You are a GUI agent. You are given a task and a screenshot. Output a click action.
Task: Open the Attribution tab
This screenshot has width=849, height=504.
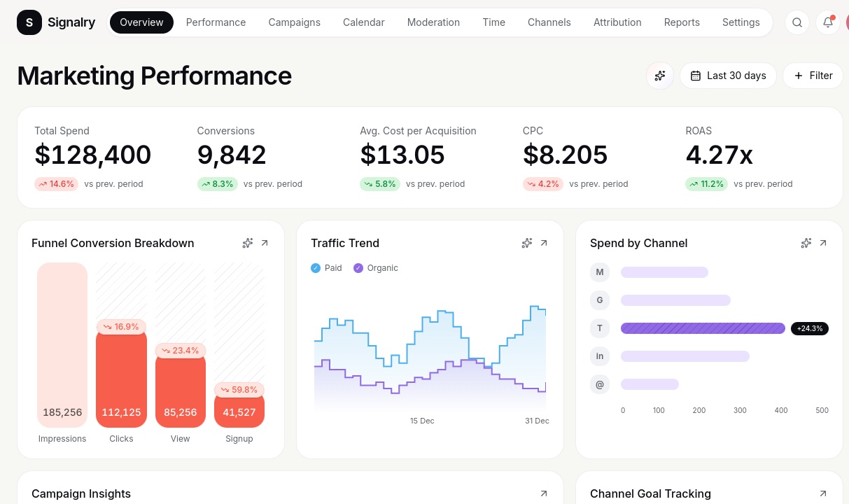(x=617, y=22)
